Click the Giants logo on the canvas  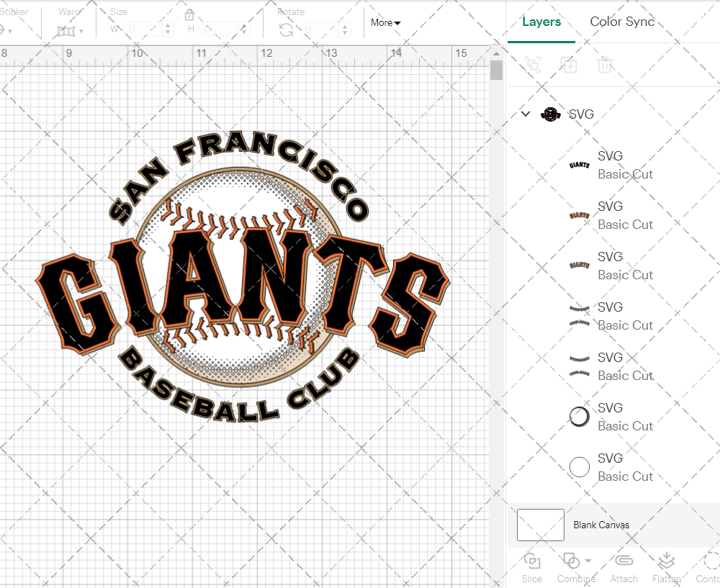click(x=243, y=277)
